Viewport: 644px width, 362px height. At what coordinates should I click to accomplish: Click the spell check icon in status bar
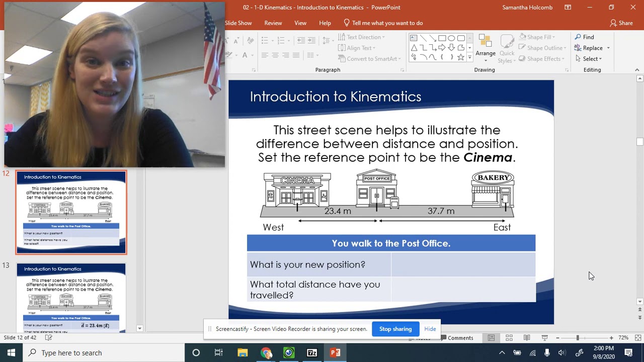click(48, 337)
